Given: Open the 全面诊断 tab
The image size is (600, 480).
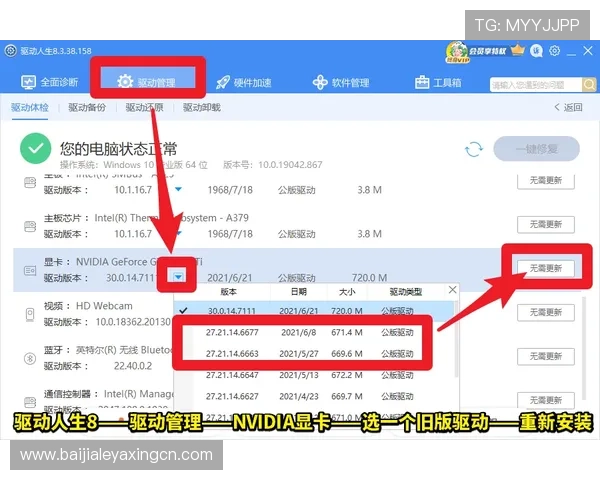Looking at the screenshot, I should click(49, 82).
